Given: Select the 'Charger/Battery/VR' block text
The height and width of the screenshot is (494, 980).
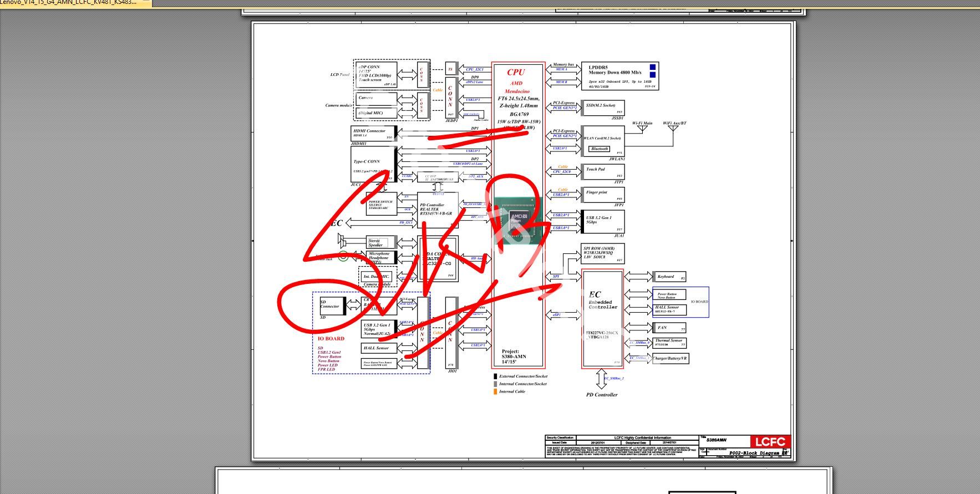Looking at the screenshot, I should point(669,358).
